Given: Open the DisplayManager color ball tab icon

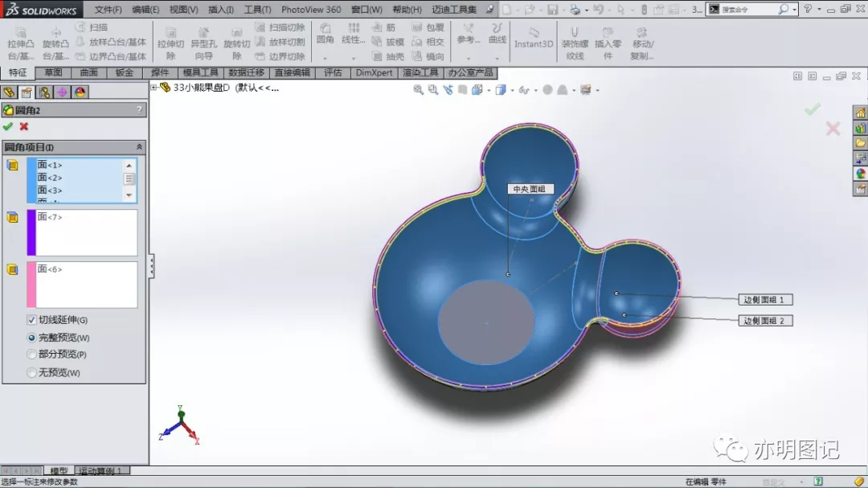Looking at the screenshot, I should click(x=80, y=92).
